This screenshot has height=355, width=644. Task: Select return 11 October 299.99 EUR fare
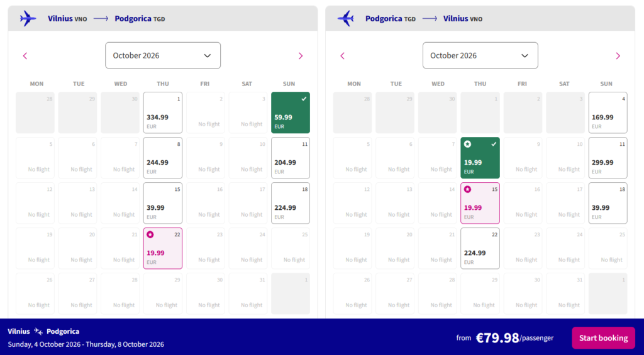[x=608, y=158]
